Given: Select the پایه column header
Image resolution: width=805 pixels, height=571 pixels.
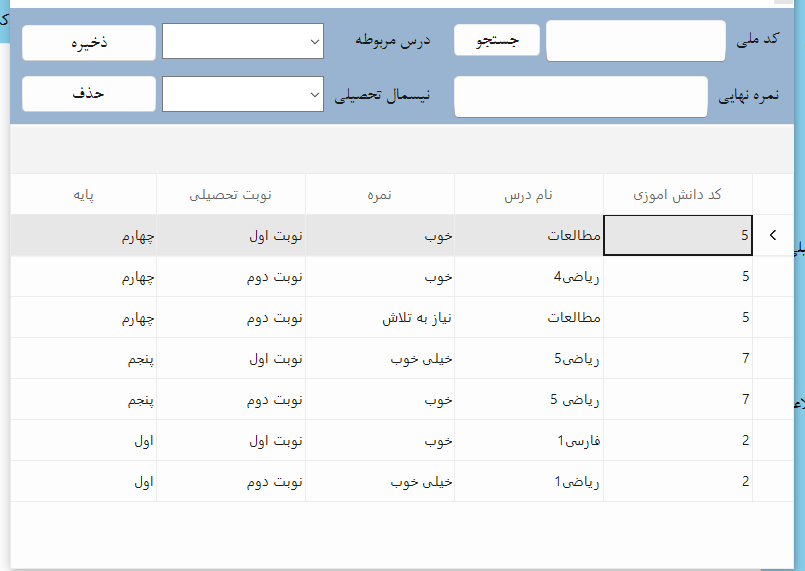Looking at the screenshot, I should pyautogui.click(x=84, y=195).
